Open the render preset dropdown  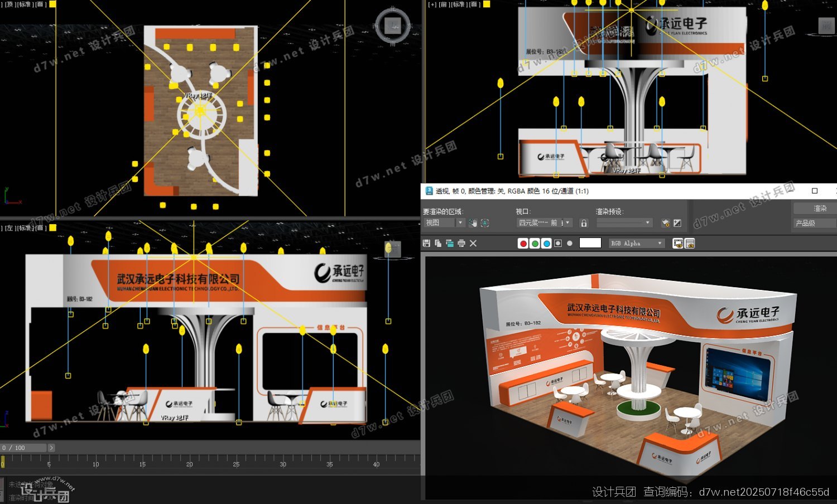pos(624,222)
